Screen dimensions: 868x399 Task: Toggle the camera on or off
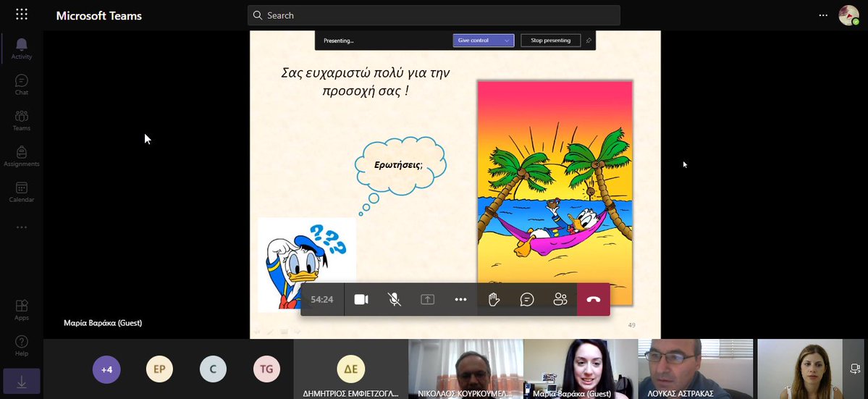361,299
